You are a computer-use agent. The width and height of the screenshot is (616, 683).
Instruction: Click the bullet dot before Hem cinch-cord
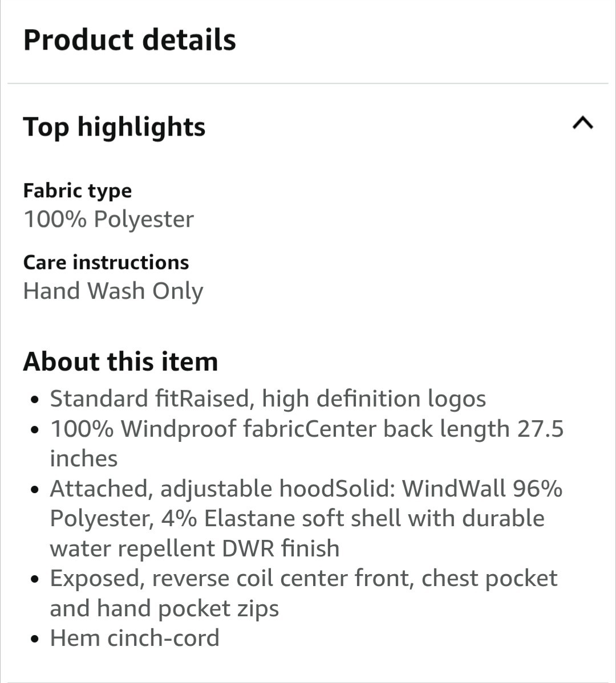pyautogui.click(x=35, y=639)
